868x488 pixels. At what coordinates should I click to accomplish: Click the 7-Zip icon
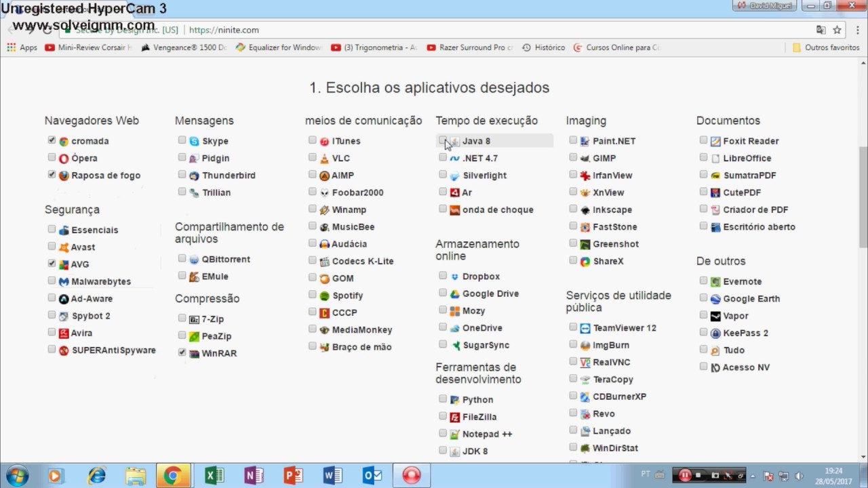click(195, 319)
